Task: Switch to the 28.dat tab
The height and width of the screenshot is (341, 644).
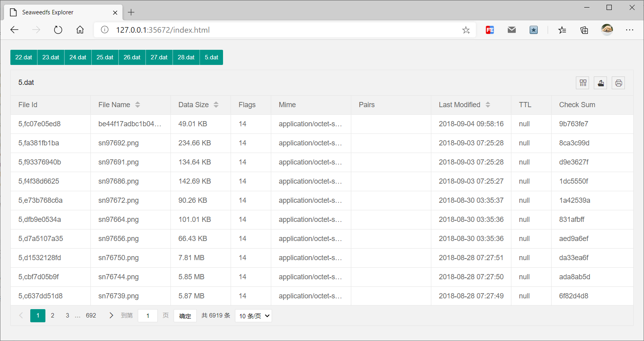Action: tap(186, 57)
